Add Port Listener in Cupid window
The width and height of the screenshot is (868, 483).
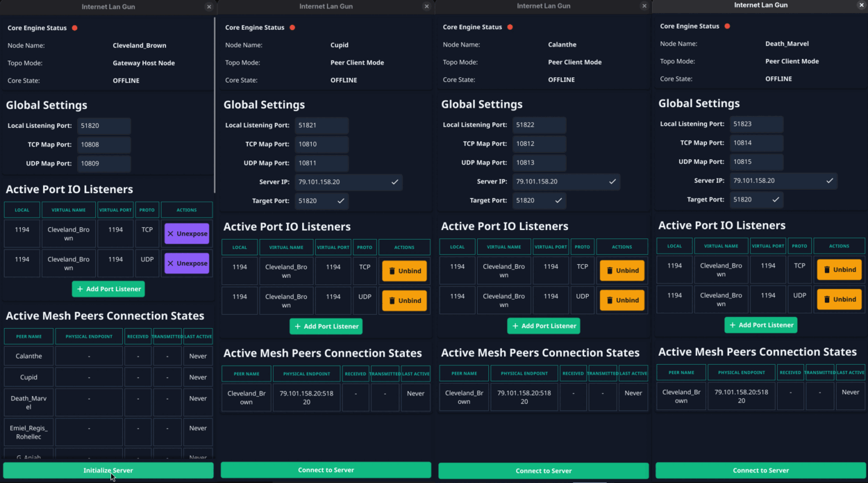[x=326, y=327]
